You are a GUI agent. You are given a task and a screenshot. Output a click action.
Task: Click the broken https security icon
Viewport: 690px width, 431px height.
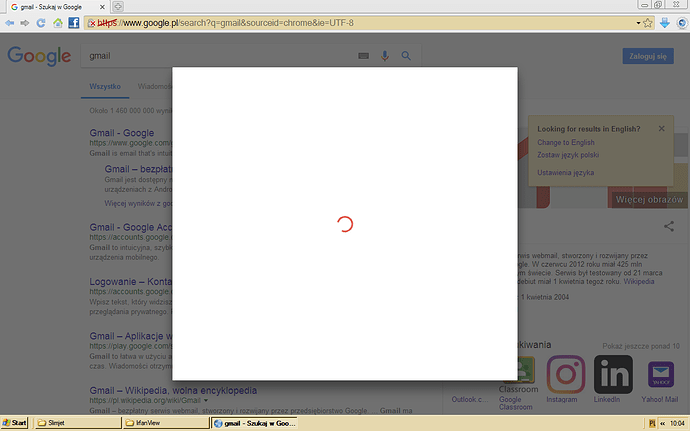(x=92, y=23)
